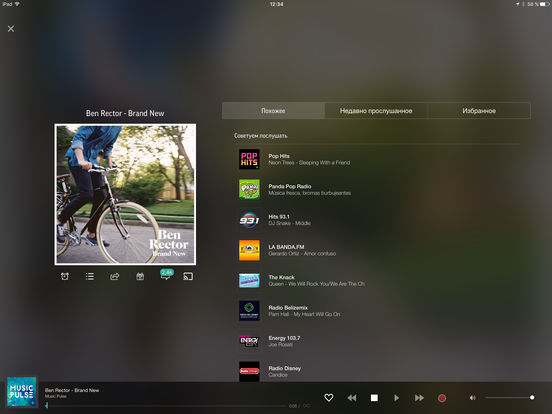This screenshot has height=414, width=552.
Task: Select the Radio Disney title
Action: click(x=284, y=368)
